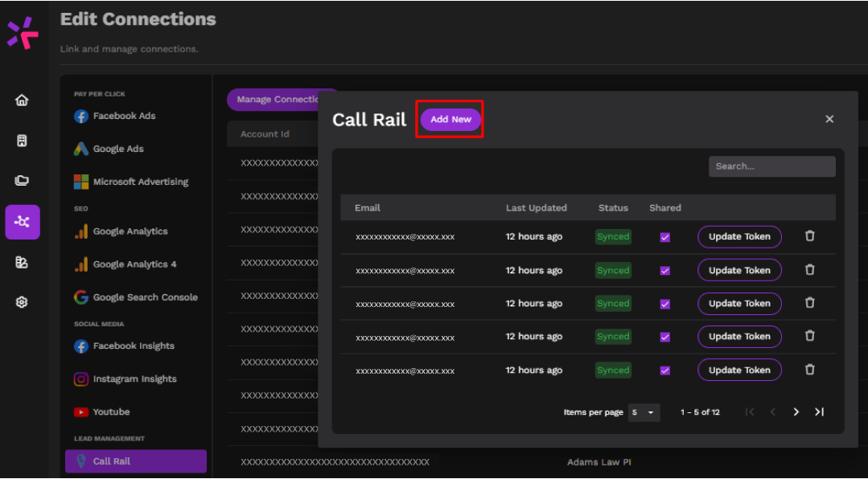Image resolution: width=868 pixels, height=479 pixels.
Task: Click the 1 – 5 of 12 range label
Action: [x=700, y=412]
